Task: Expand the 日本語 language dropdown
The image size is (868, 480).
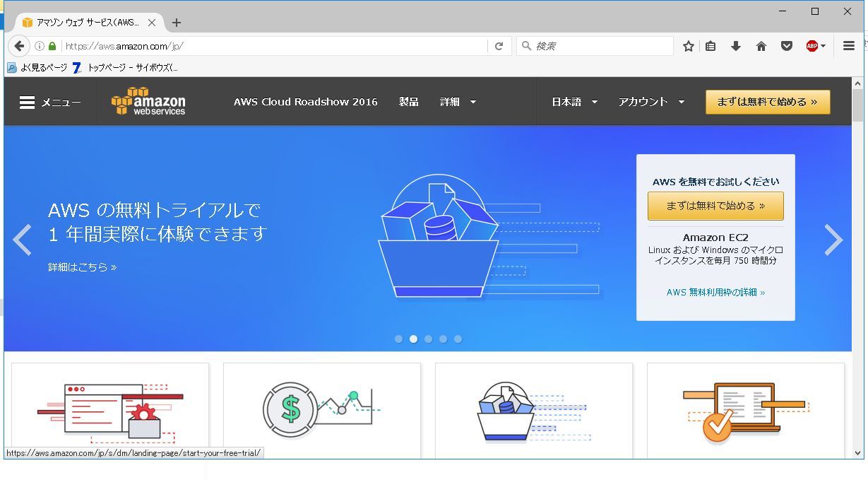Action: pyautogui.click(x=574, y=102)
